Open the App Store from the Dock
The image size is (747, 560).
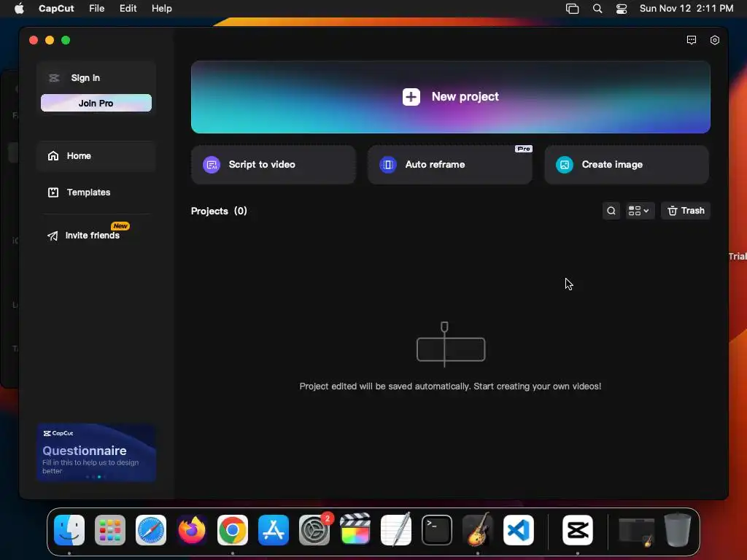(x=274, y=530)
